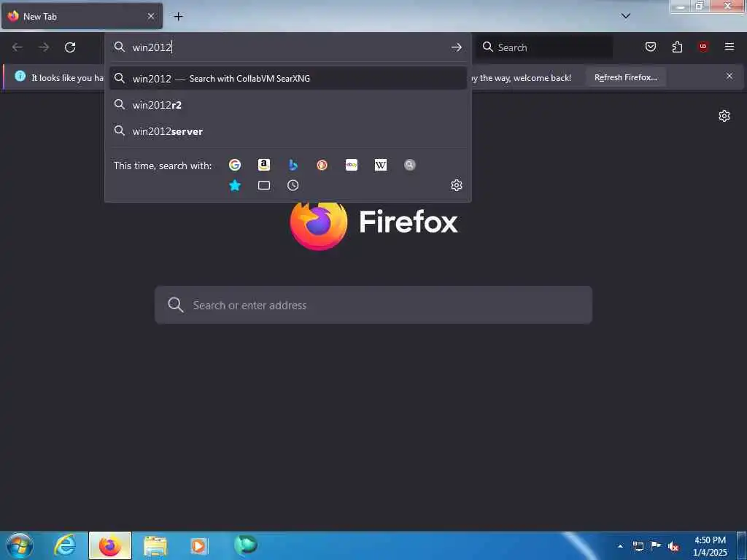Launch Internet Explorer from taskbar
Viewport: 747px width, 560px height.
65,545
